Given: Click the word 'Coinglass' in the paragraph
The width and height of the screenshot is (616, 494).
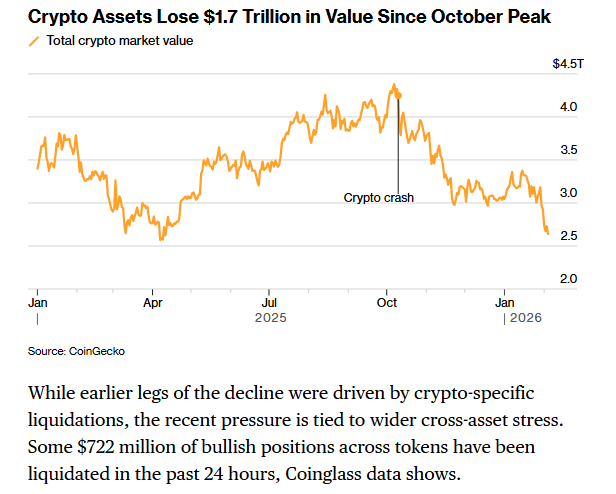Looking at the screenshot, I should (x=376, y=471).
